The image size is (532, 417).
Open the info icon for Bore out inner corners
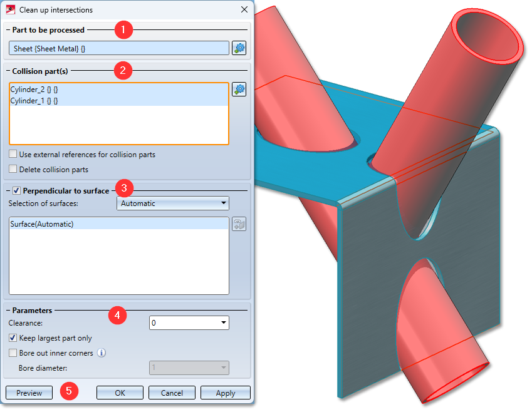point(102,353)
